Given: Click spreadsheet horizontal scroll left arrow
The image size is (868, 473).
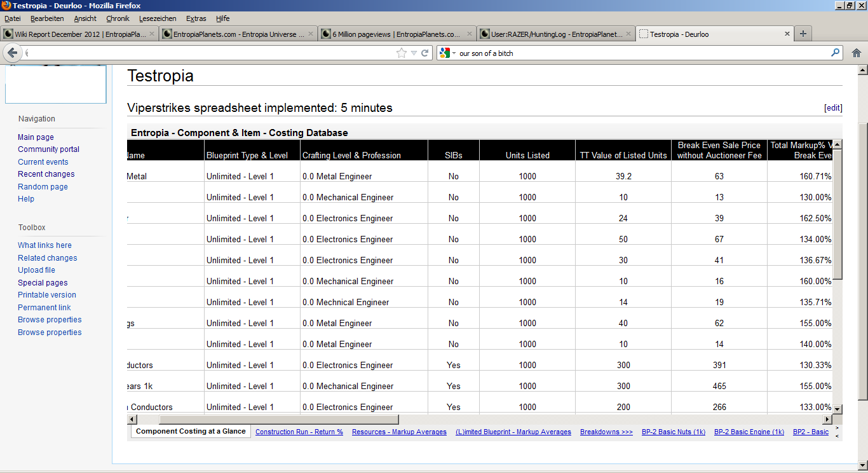Looking at the screenshot, I should (x=132, y=420).
